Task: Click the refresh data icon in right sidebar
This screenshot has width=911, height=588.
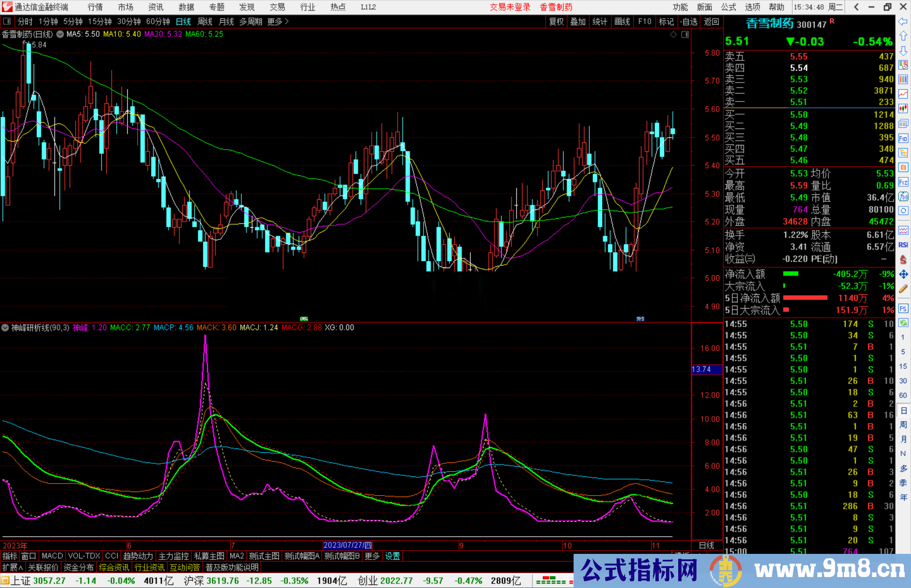Action: [903, 322]
